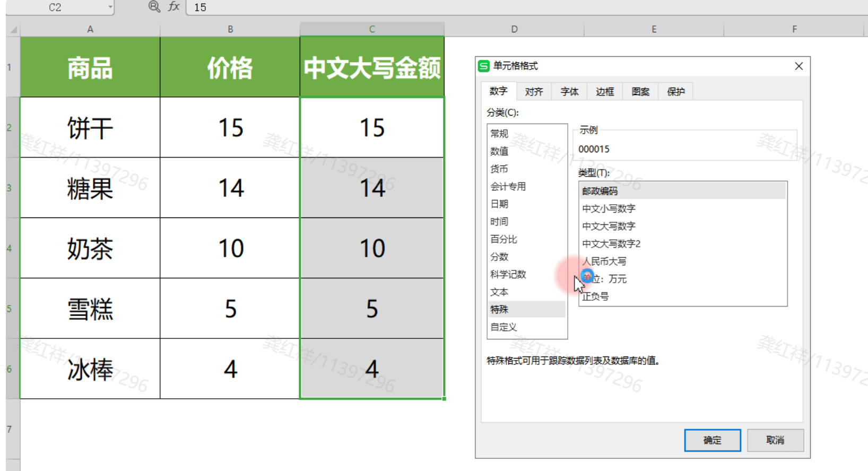Screen dimensions: 868x471
Task: Expand the Name Box dropdown arrow
Action: pyautogui.click(x=110, y=7)
